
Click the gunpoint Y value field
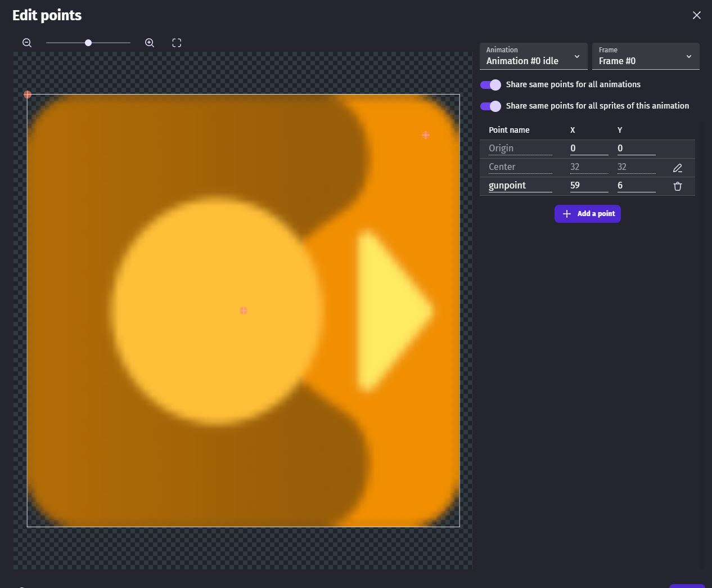pyautogui.click(x=637, y=186)
